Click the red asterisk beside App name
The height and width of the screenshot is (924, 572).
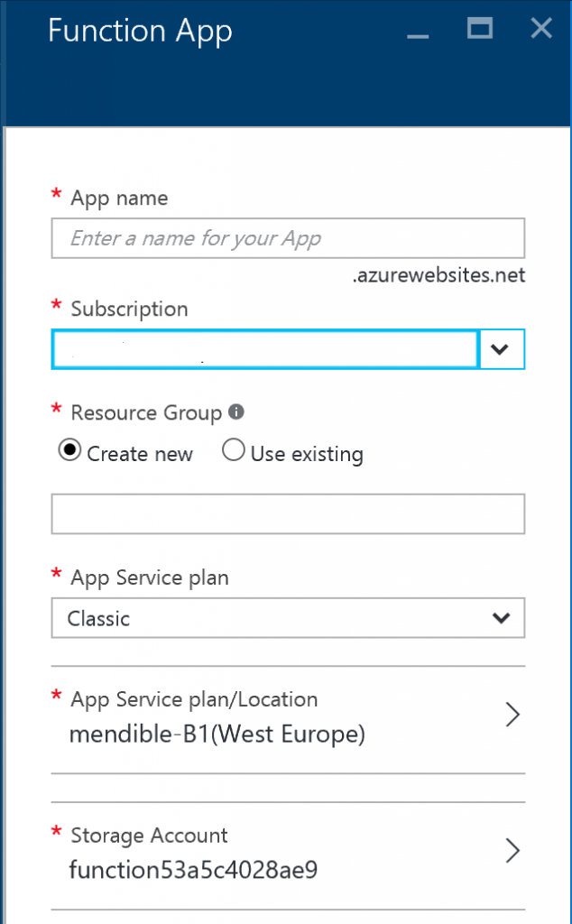click(55, 195)
